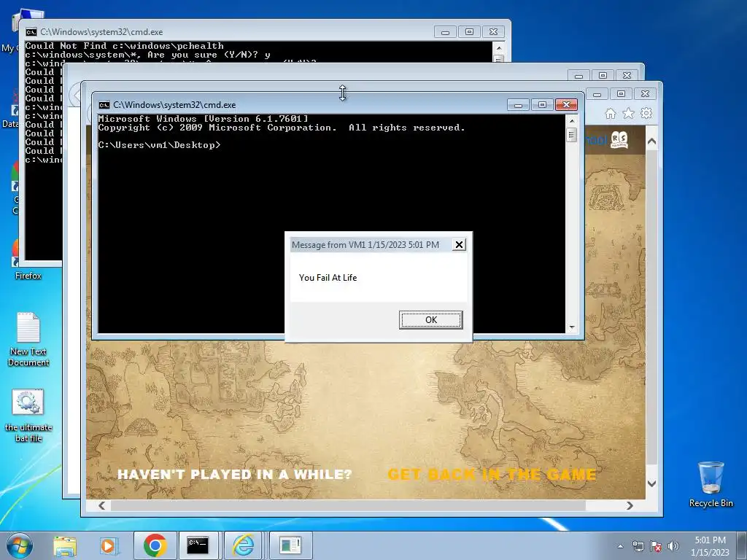The image size is (747, 560).
Task: Minimize the front cmd.exe window
Action: tap(519, 105)
